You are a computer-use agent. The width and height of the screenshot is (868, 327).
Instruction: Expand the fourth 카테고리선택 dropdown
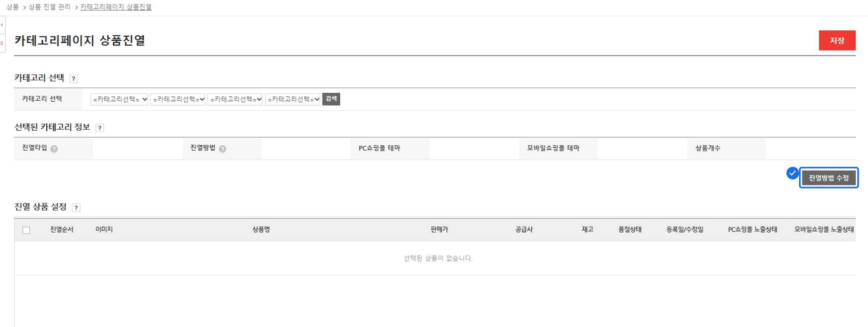tap(293, 99)
